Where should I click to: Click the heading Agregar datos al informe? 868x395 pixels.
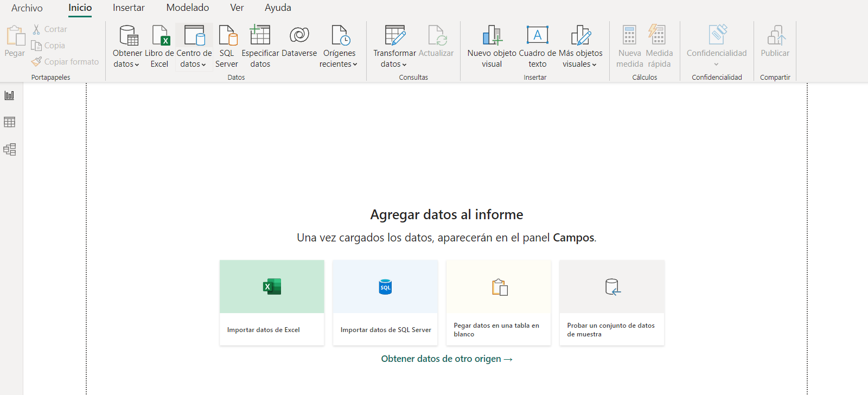446,215
